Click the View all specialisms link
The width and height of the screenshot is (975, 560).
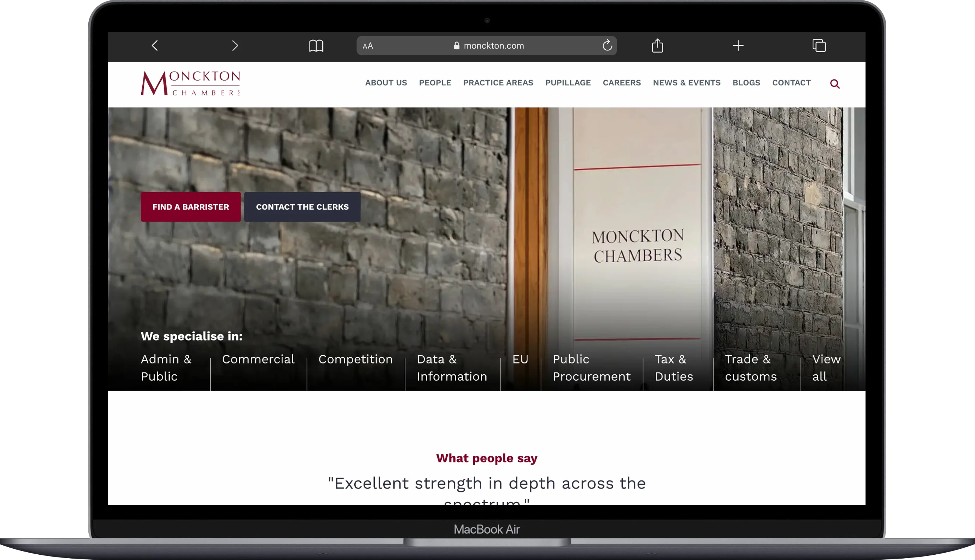826,368
